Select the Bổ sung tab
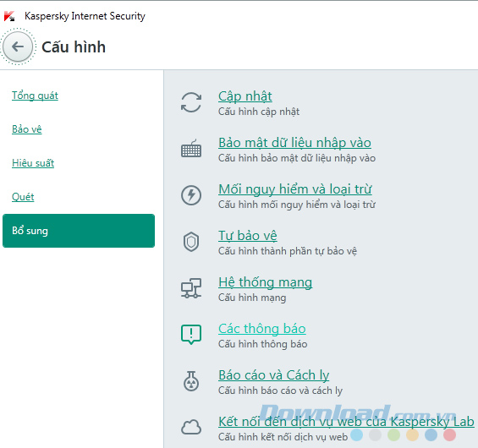 coord(79,231)
